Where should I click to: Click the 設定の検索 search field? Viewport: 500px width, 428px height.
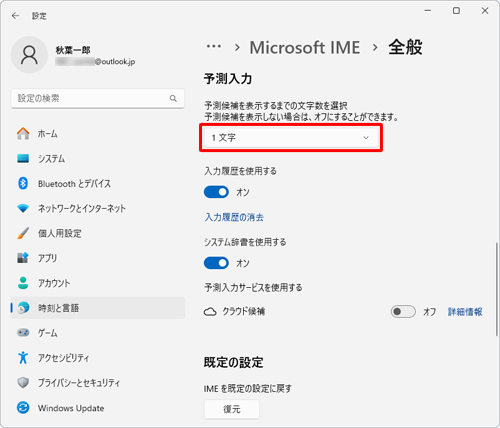(98, 98)
